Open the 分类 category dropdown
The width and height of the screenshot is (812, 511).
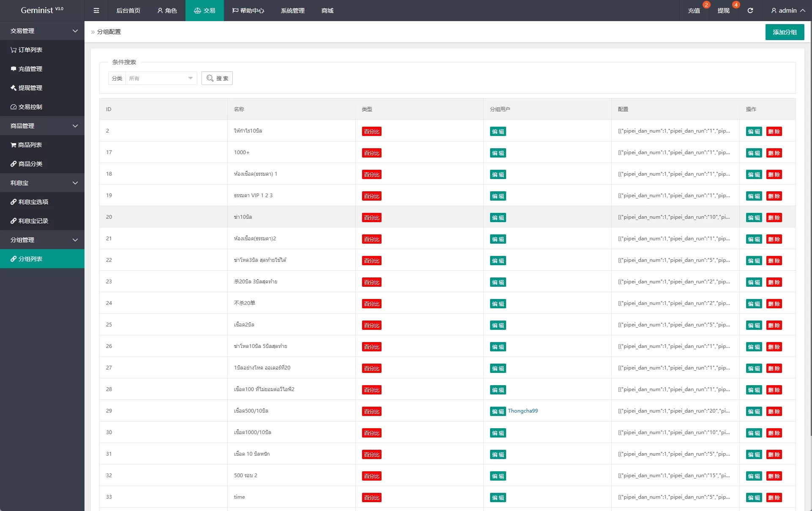[x=161, y=78]
